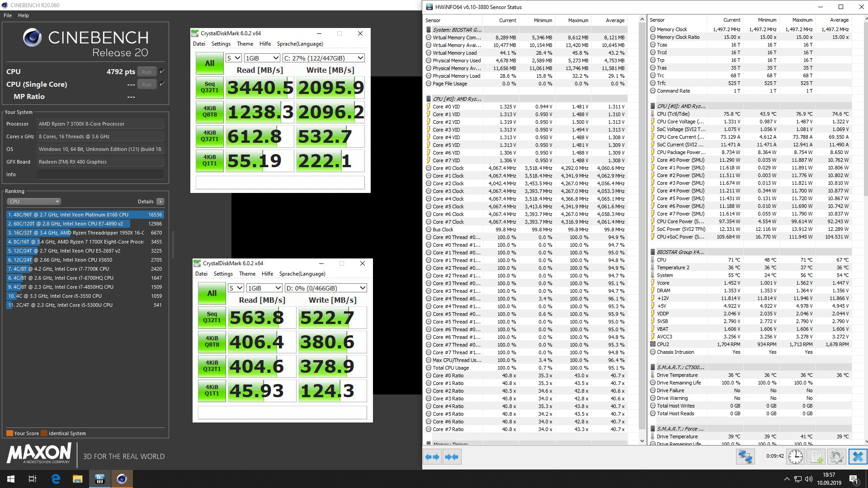Click HWiNFO blue X close sensors icon
Viewport: 868px width, 488px height.
pyautogui.click(x=858, y=457)
